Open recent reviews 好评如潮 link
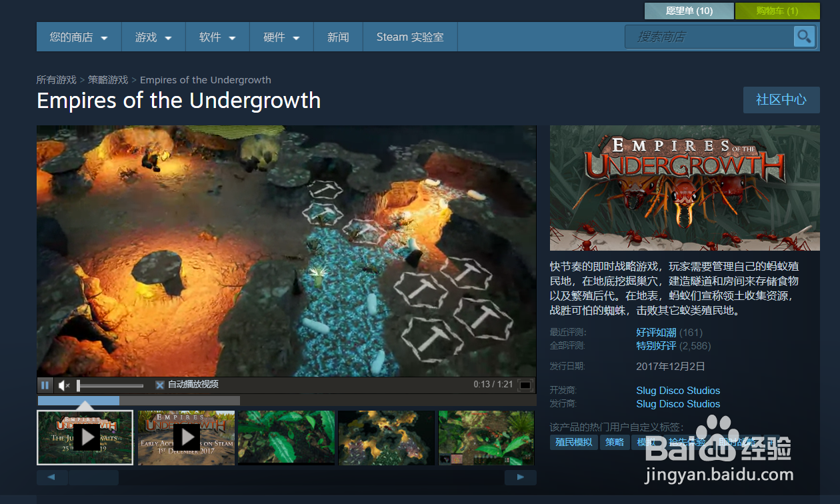840x504 pixels. pyautogui.click(x=656, y=332)
